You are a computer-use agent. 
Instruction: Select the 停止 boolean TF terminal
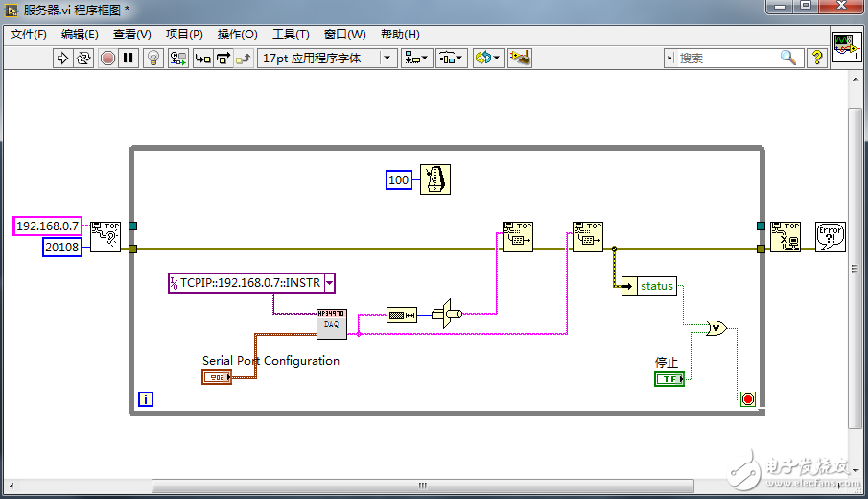tap(669, 379)
